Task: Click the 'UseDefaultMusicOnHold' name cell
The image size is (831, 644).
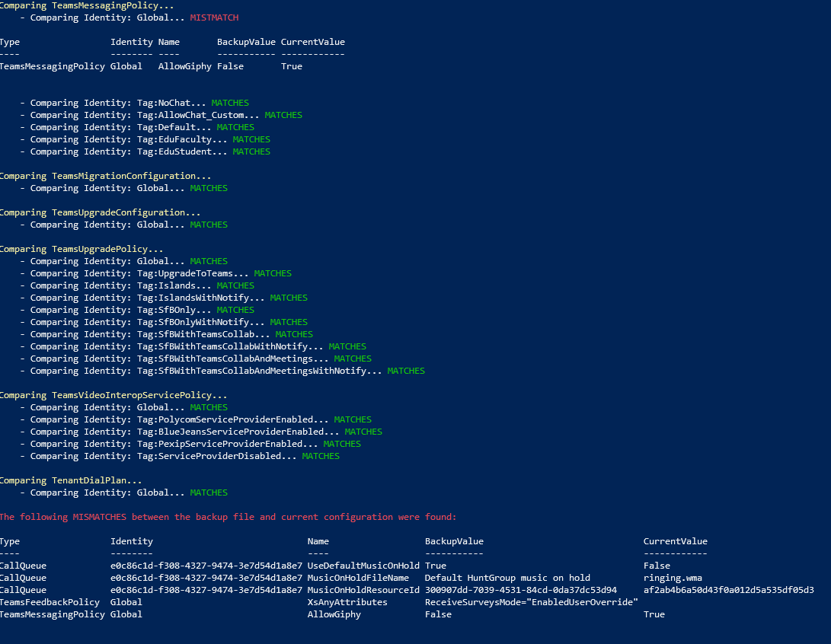Action: (x=363, y=566)
